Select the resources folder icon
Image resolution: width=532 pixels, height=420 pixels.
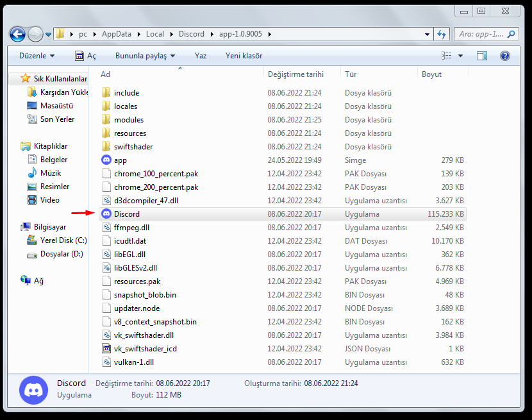[106, 133]
